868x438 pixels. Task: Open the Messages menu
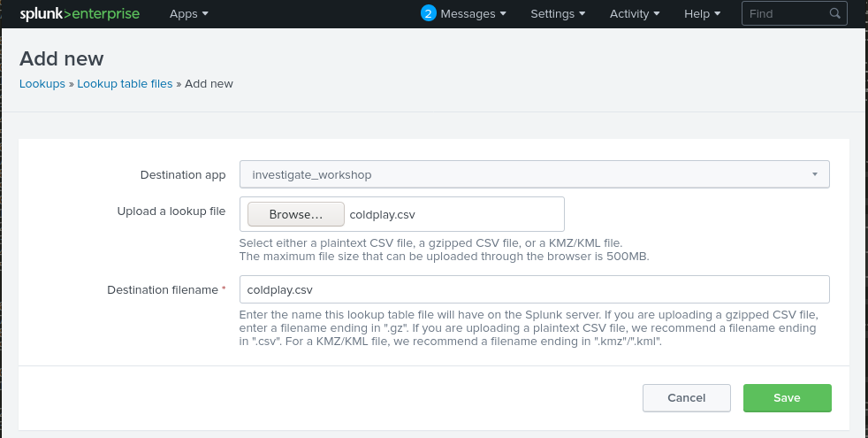point(473,14)
